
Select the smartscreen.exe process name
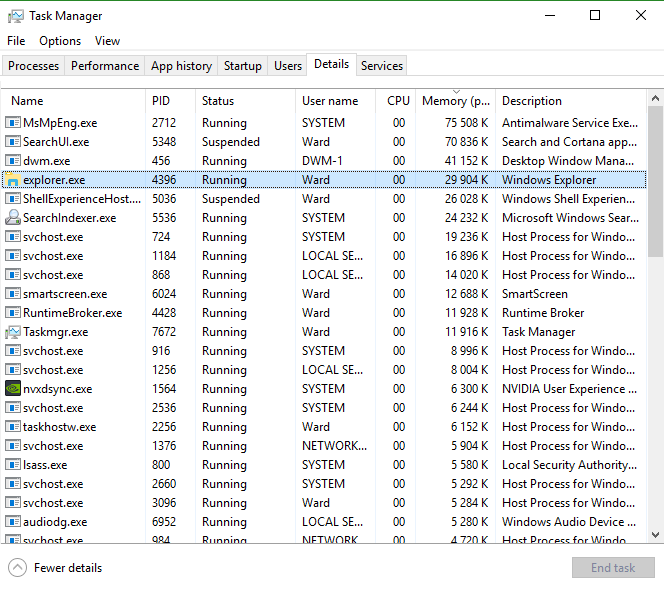click(65, 294)
